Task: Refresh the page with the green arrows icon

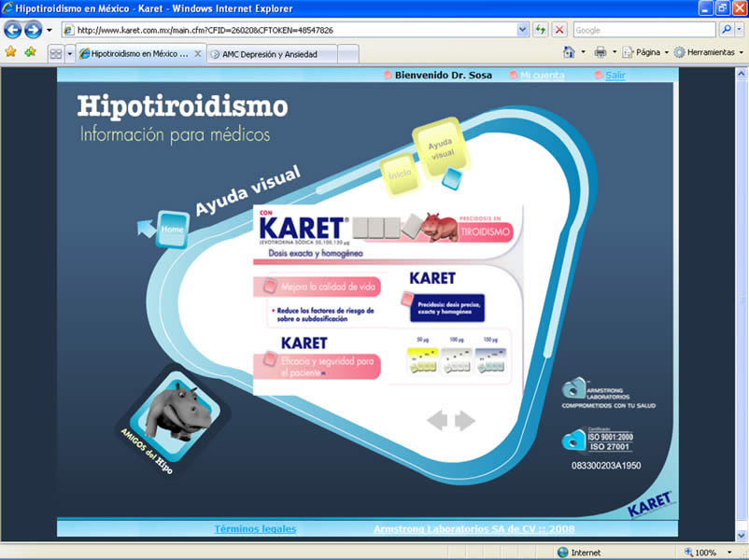Action: pyautogui.click(x=540, y=30)
